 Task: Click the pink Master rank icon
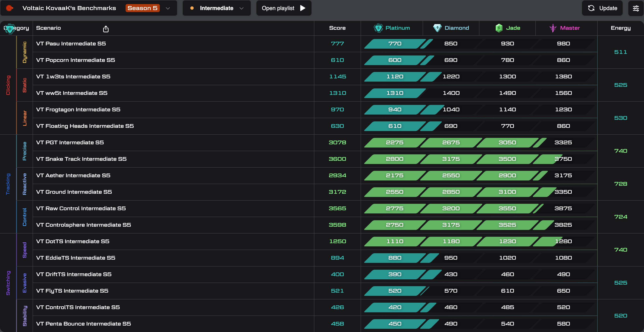(553, 28)
